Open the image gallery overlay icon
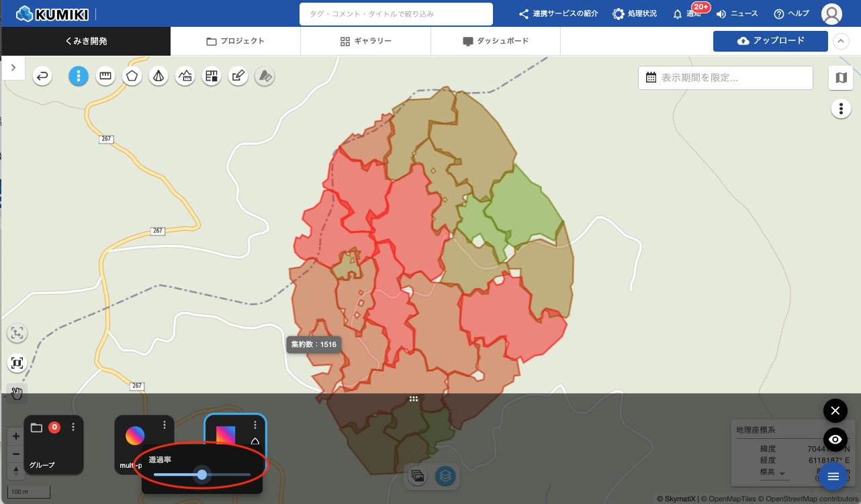861x504 pixels. [x=418, y=476]
